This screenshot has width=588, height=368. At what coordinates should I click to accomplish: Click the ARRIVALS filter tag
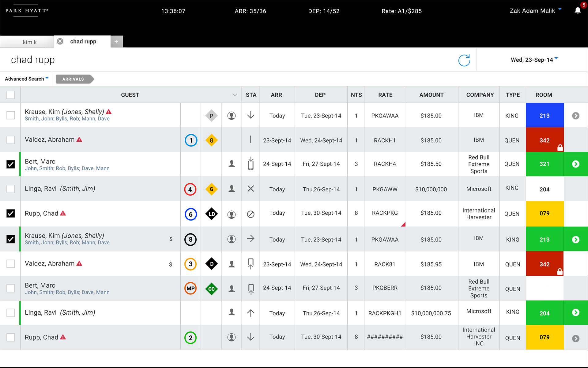point(73,79)
